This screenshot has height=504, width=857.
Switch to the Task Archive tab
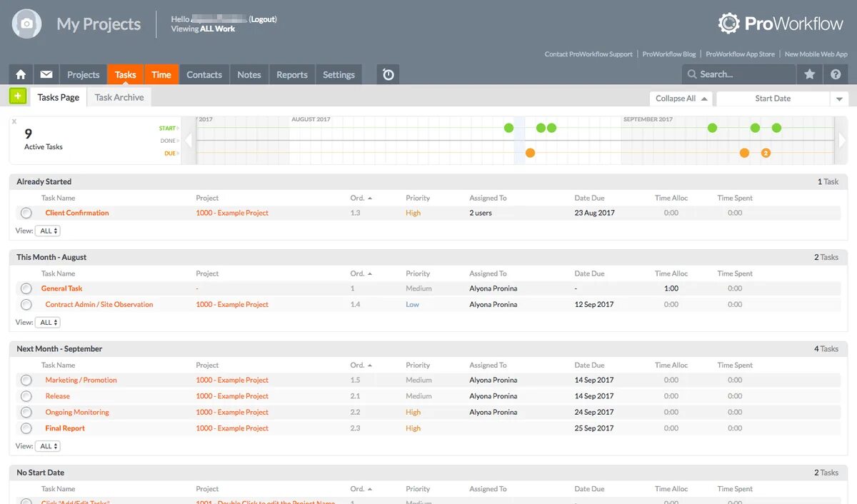point(119,97)
